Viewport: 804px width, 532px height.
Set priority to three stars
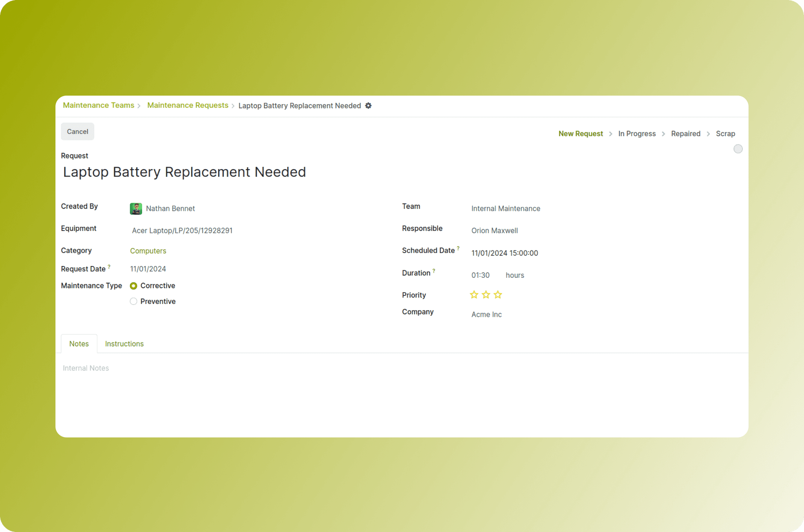point(498,295)
